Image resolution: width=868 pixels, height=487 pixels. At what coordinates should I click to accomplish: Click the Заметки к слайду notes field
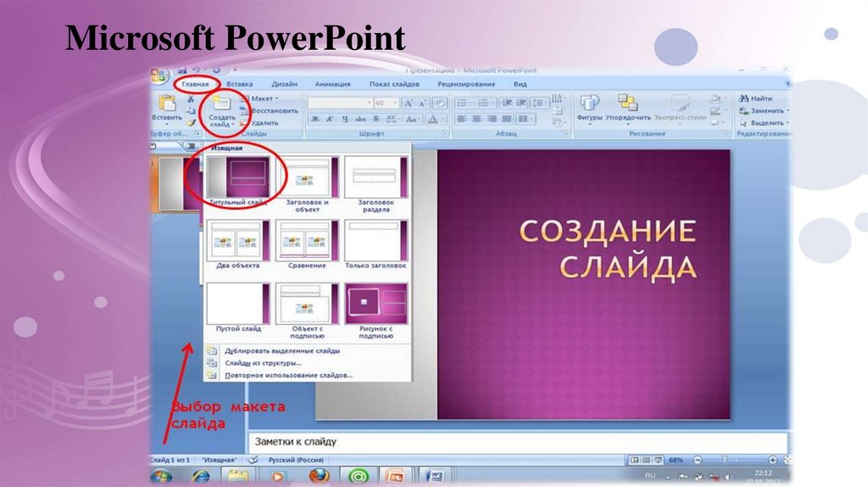[x=518, y=442]
